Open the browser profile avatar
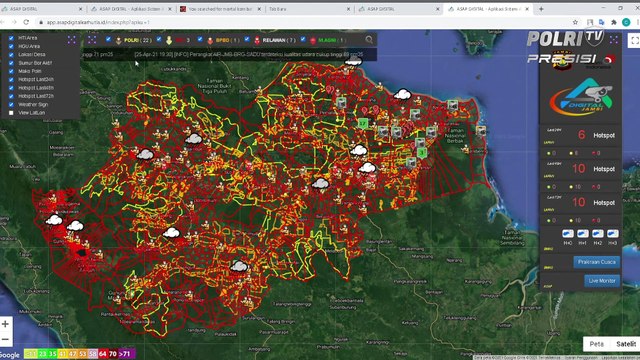The height and width of the screenshot is (360, 640). (626, 22)
